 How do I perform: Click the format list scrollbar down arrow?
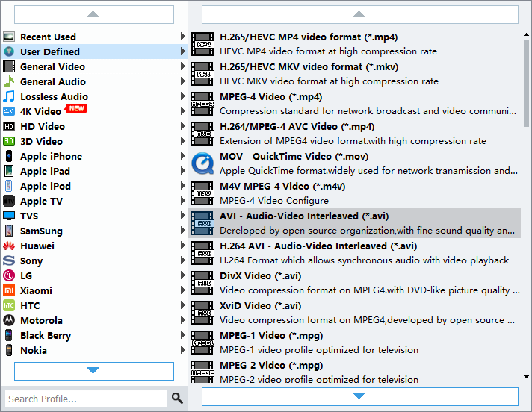526,377
